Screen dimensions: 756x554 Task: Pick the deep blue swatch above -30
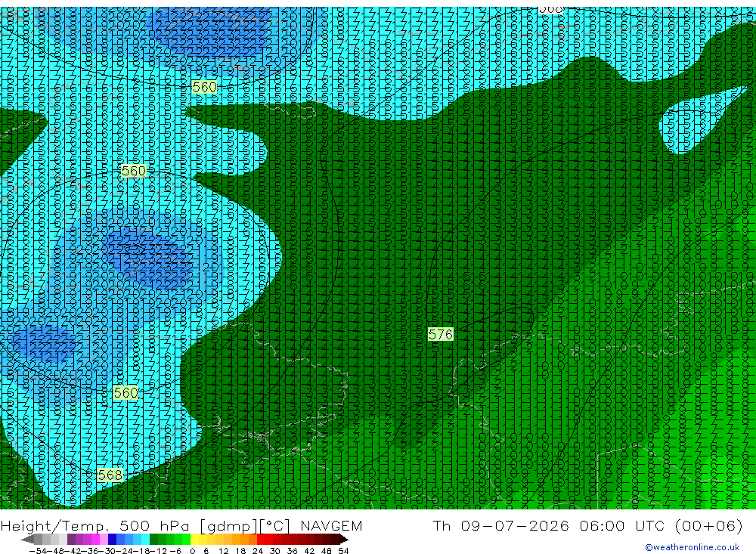click(112, 539)
